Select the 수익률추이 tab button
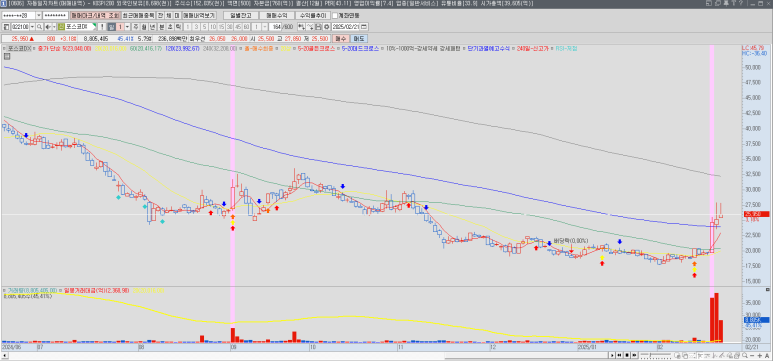773x361 pixels. click(313, 15)
